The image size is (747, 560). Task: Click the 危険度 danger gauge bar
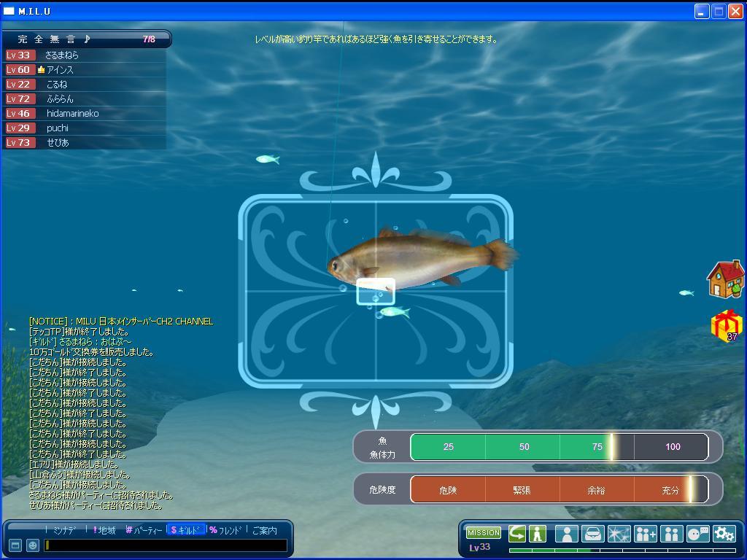(560, 489)
